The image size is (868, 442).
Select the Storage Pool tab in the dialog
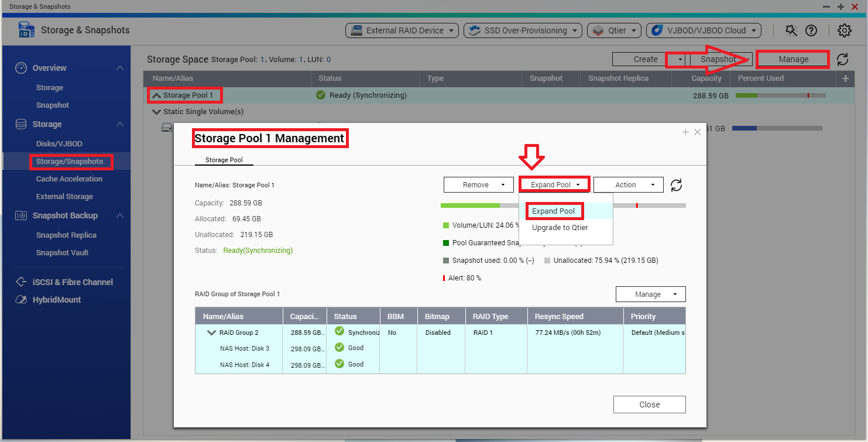pyautogui.click(x=224, y=160)
